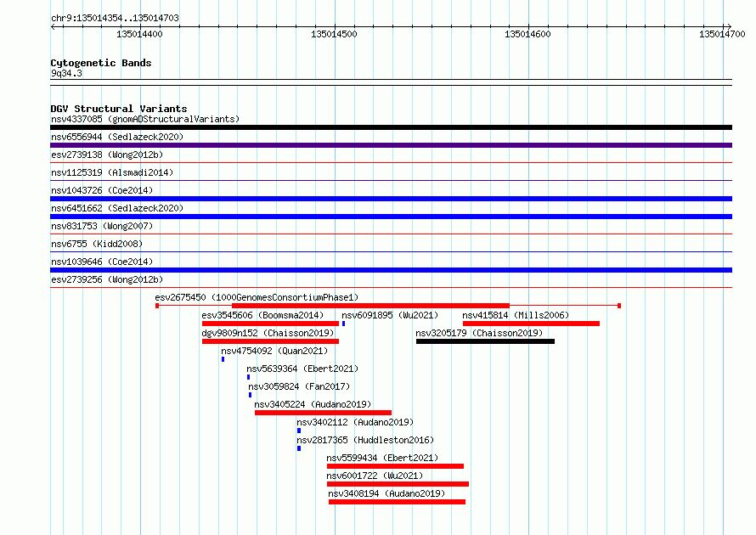Click the blue nsv1043726 variant bar
The width and height of the screenshot is (756, 535).
point(391,199)
